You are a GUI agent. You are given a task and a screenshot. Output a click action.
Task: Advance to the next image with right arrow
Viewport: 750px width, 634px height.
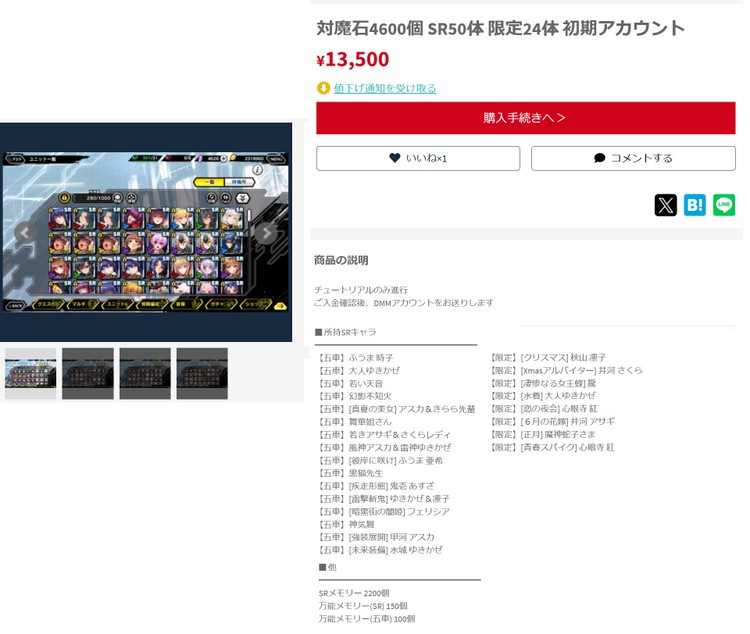point(266,233)
